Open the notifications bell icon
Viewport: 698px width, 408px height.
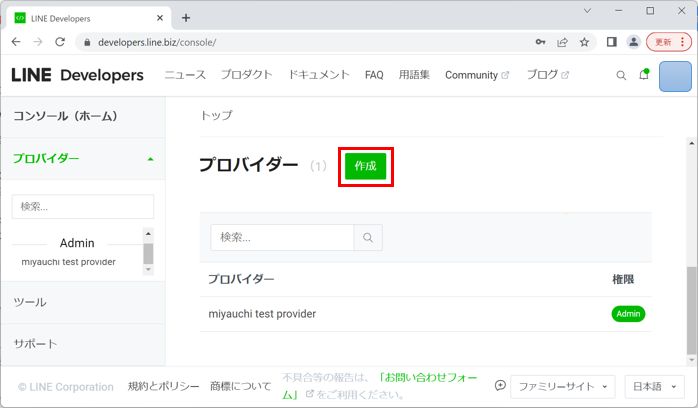click(x=644, y=74)
